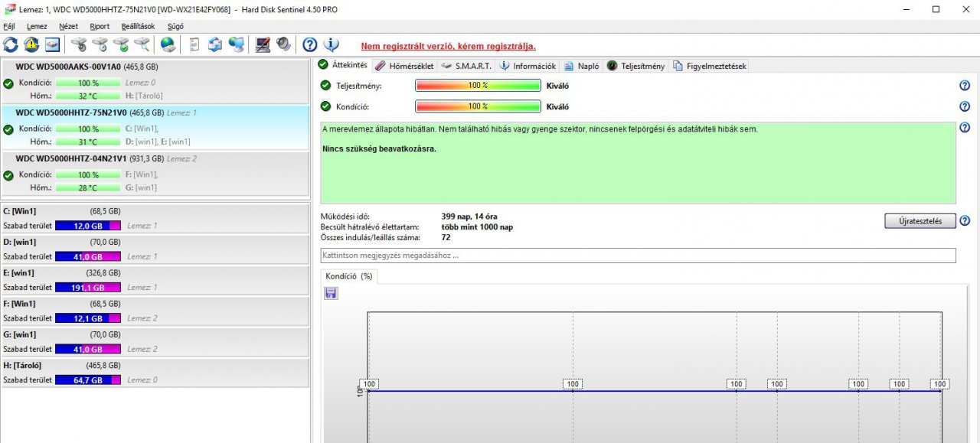
Task: Click the disk with magnifying glass icon
Action: pyautogui.click(x=141, y=44)
